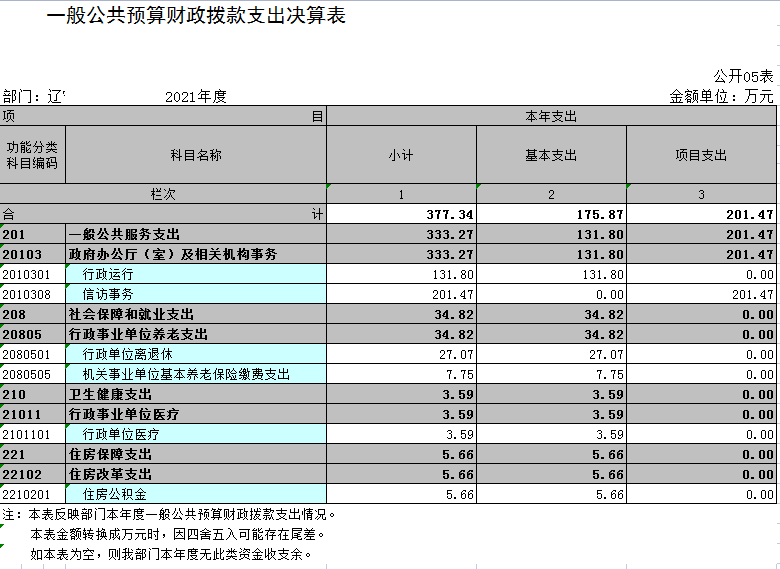This screenshot has height=569, width=780.
Task: Click the 功能分类科目编码 header
Action: [32, 155]
